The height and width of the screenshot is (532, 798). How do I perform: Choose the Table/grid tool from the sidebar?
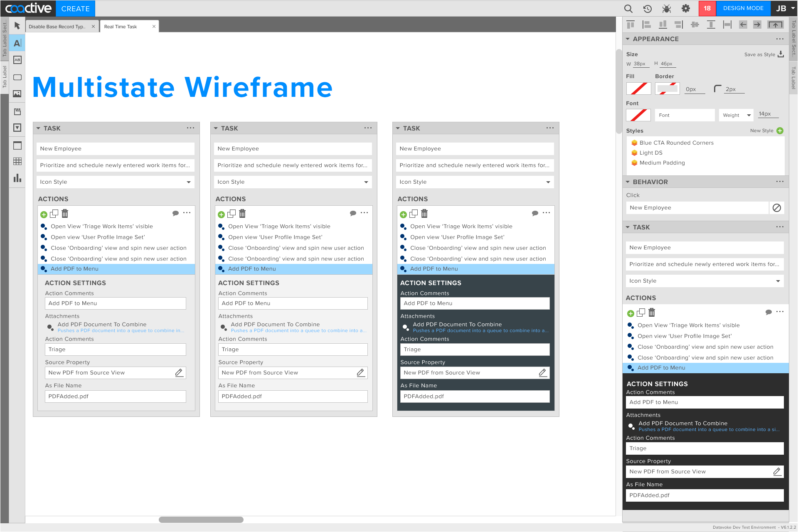tap(17, 161)
